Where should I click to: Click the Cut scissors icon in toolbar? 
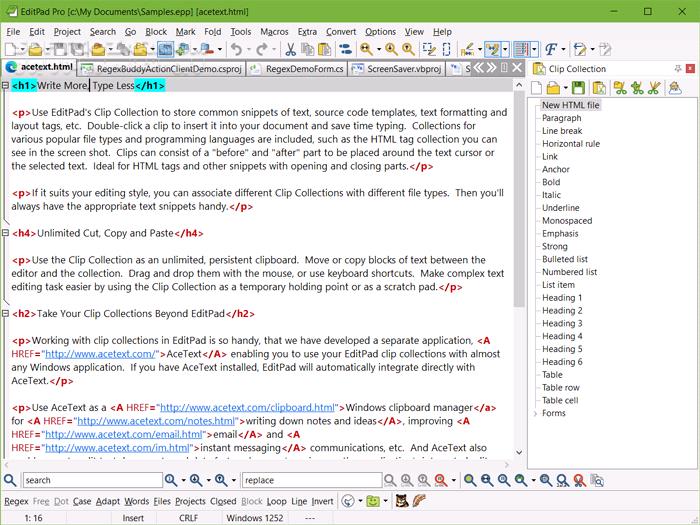click(x=290, y=49)
